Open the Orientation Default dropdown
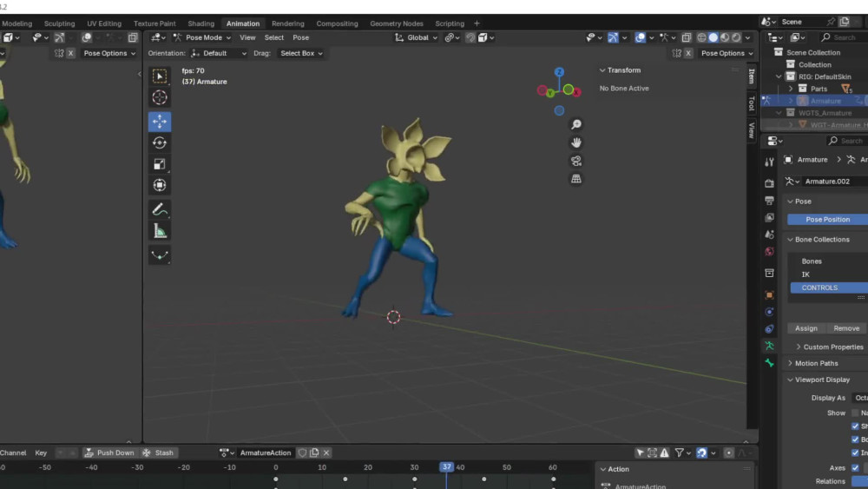868x489 pixels. pos(219,53)
